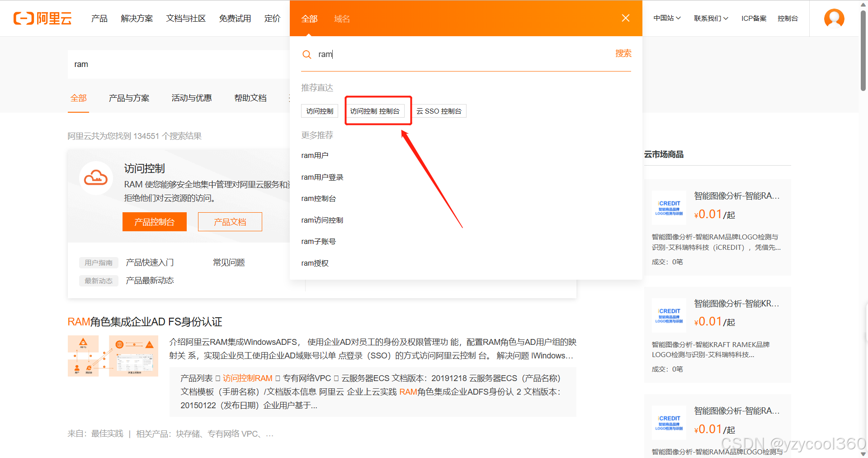
Task: Switch to the 域名 overlay tab
Action: pos(342,19)
